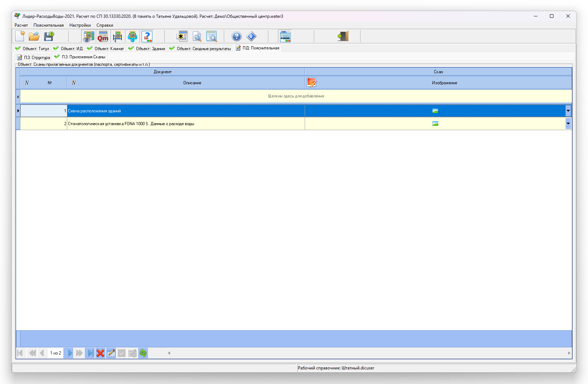588x384 pixels.
Task: Go to next page double-right arrow
Action: point(80,353)
